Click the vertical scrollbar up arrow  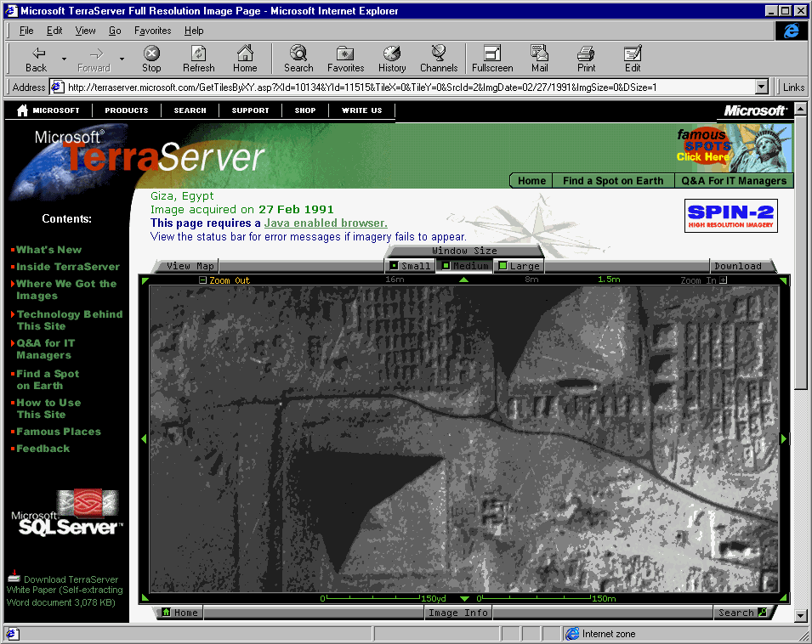click(x=801, y=109)
